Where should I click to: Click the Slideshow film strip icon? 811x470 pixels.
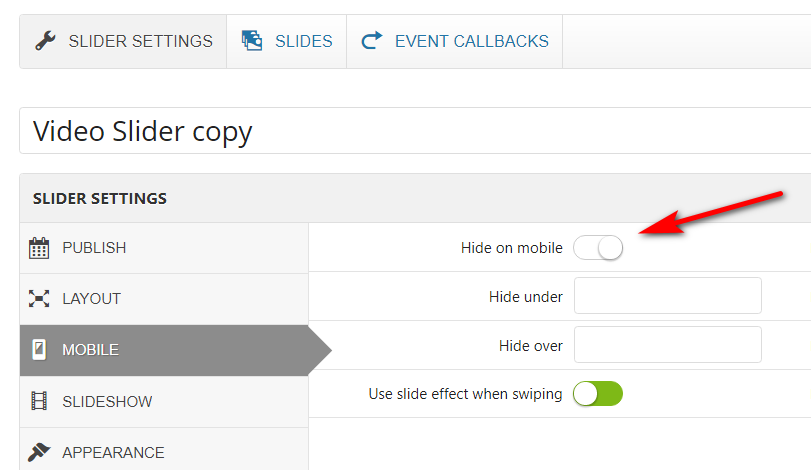pyautogui.click(x=39, y=401)
